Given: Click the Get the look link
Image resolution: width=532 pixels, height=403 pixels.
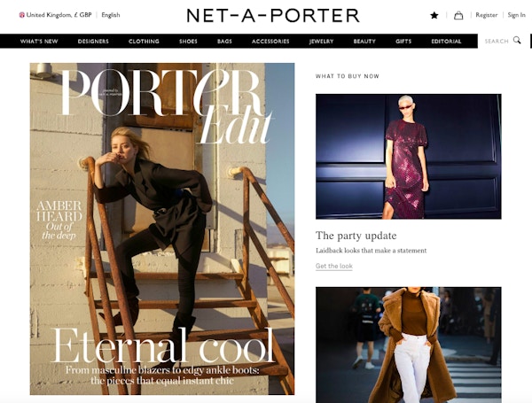Looking at the screenshot, I should click(x=334, y=266).
